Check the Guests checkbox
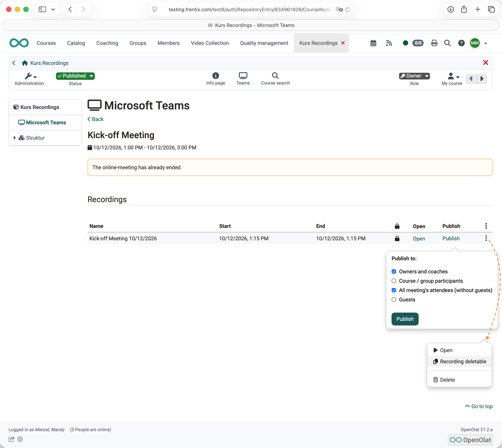The image size is (502, 448). pos(394,300)
